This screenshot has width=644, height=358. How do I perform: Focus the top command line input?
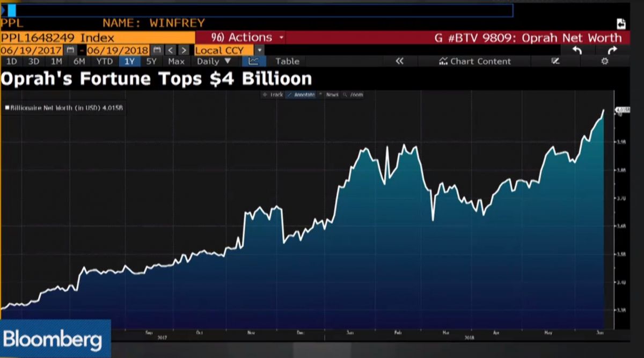coord(259,10)
